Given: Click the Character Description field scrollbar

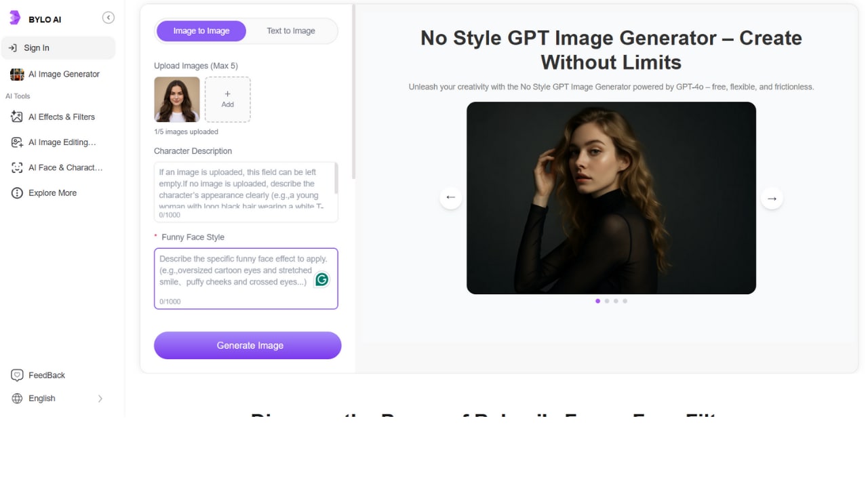Looking at the screenshot, I should coord(336,178).
